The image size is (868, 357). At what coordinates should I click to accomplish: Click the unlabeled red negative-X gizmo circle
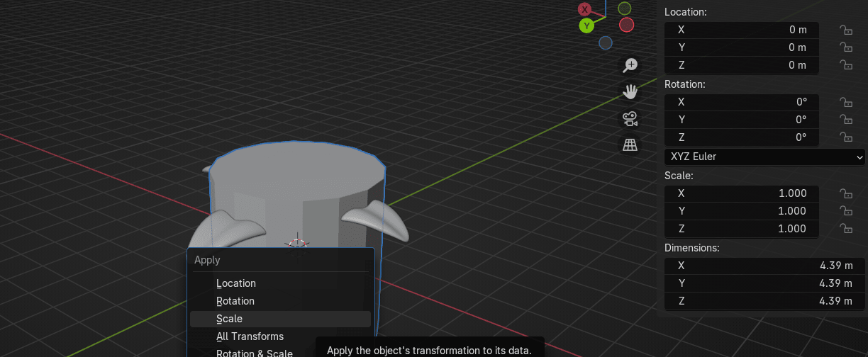click(626, 25)
